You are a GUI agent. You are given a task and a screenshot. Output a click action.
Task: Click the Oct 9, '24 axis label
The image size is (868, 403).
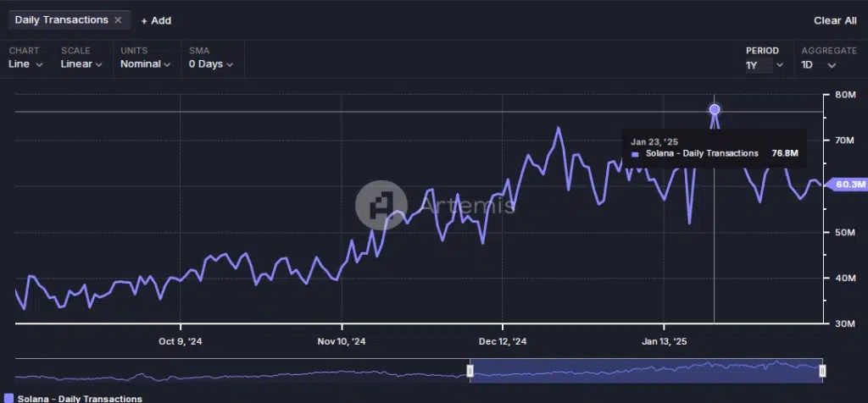181,342
